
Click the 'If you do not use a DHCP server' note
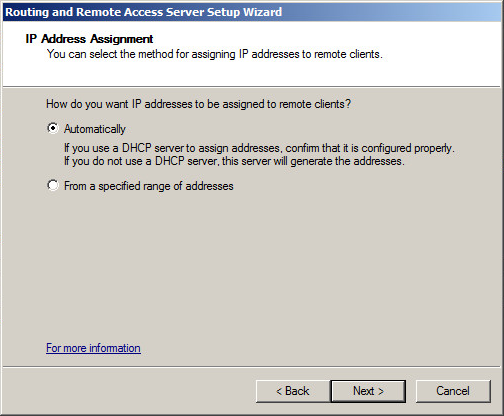click(234, 161)
